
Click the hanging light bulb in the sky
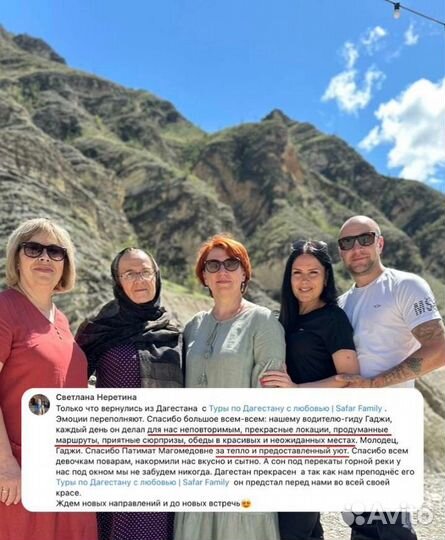(x=397, y=13)
